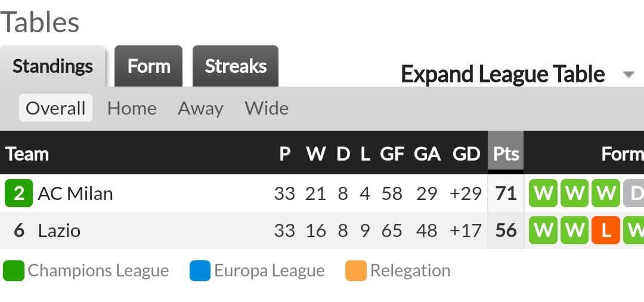Image resolution: width=644 pixels, height=302 pixels.
Task: Open the Lazio team link
Action: pyautogui.click(x=59, y=230)
